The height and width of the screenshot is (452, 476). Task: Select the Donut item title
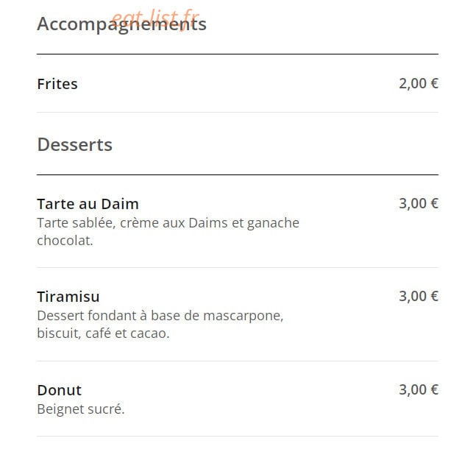pyautogui.click(x=59, y=390)
